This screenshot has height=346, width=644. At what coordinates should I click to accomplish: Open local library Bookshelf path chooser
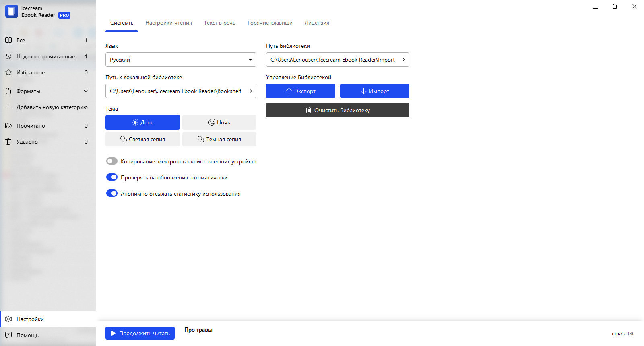181,91
